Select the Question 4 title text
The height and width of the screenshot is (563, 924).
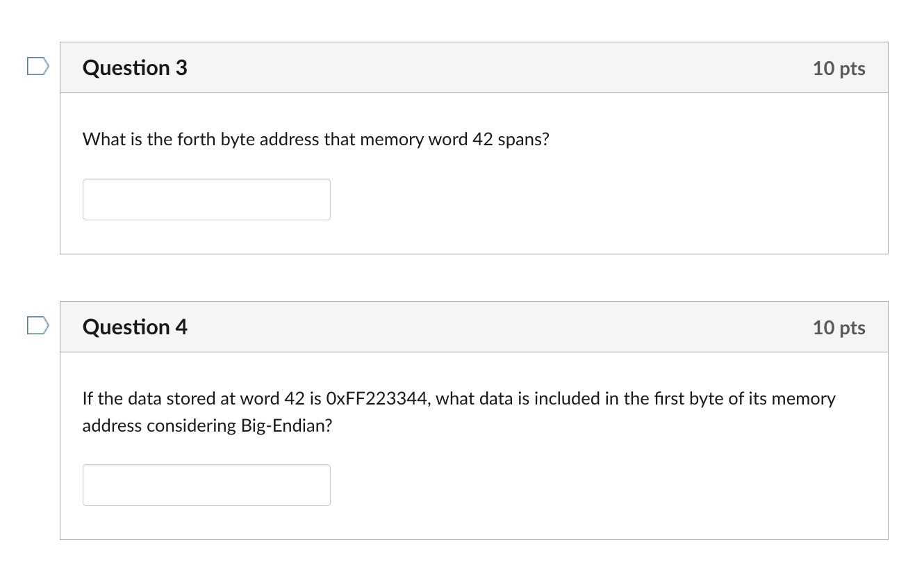pos(134,327)
